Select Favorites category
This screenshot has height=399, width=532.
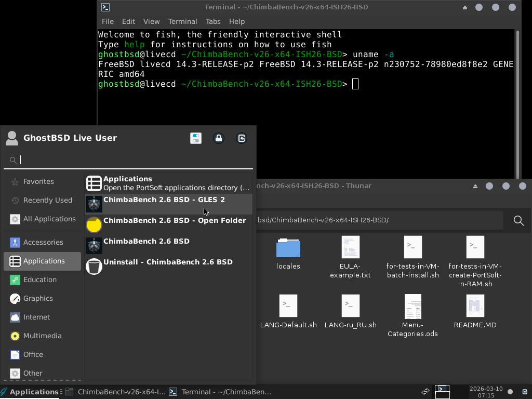[x=43, y=181]
